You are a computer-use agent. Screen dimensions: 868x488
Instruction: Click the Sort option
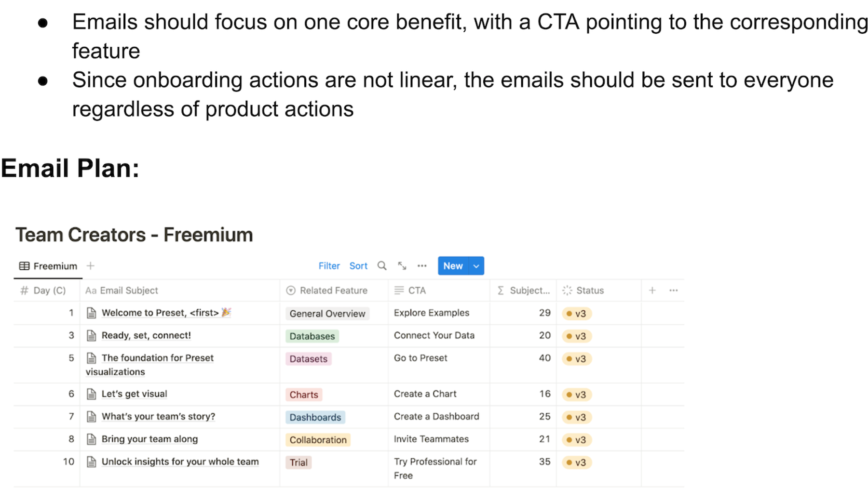pos(358,266)
